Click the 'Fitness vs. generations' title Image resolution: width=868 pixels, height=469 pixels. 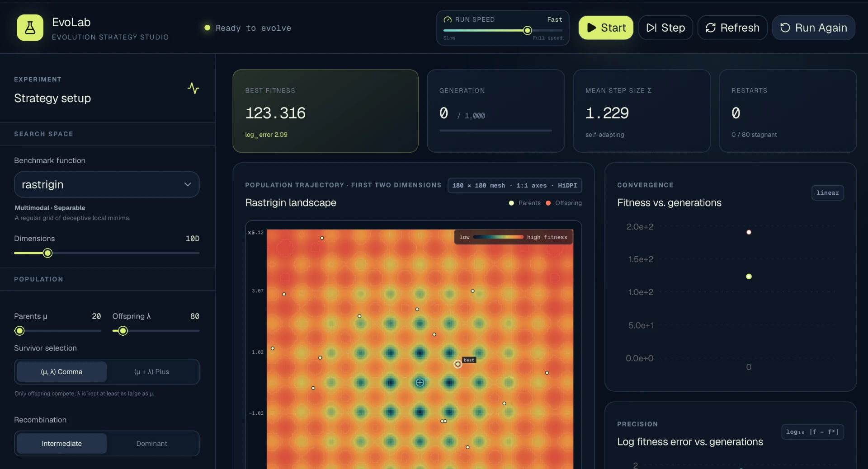point(669,203)
